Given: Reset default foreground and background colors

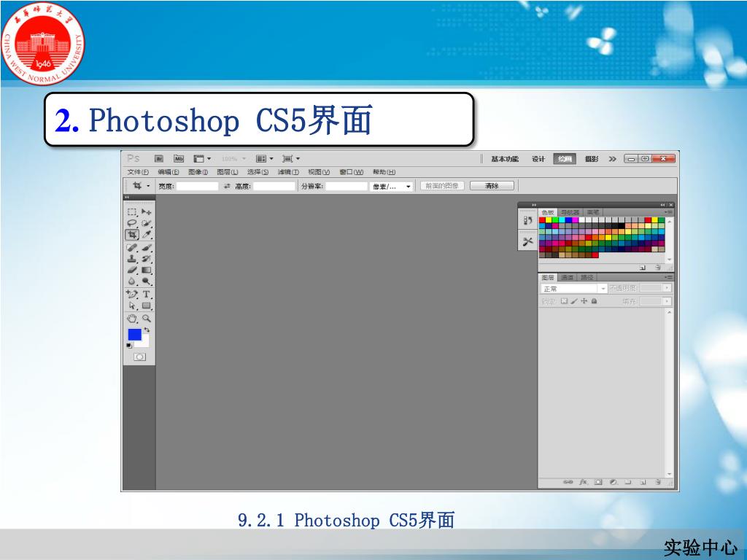Looking at the screenshot, I should coord(129,346).
